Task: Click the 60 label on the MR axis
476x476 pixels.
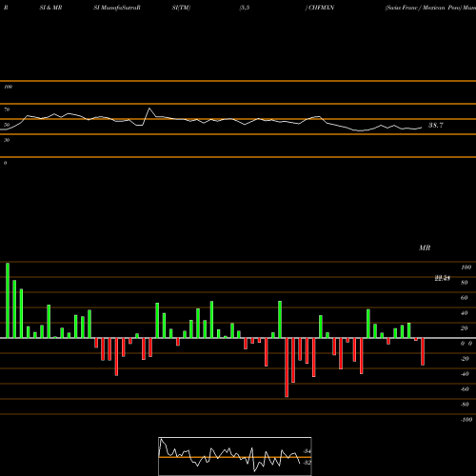Action: pos(465,298)
